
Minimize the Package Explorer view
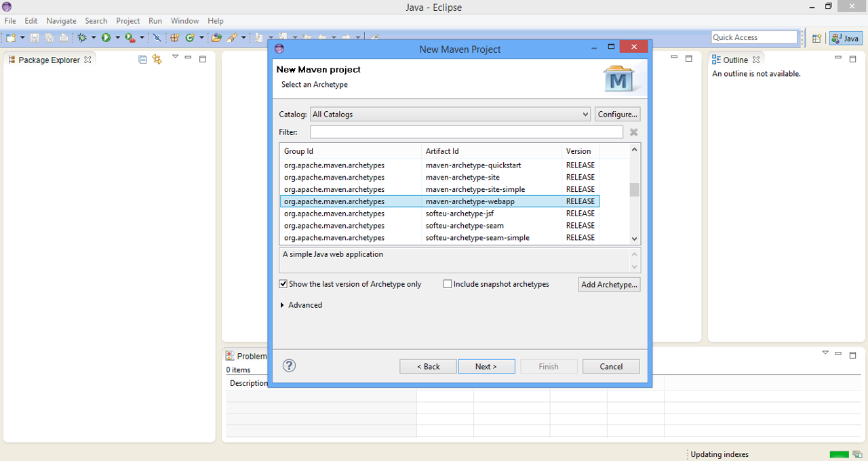click(189, 58)
